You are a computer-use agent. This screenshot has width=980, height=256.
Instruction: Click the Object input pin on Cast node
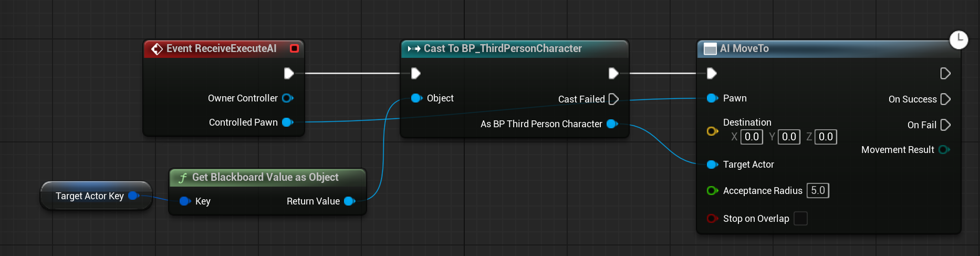416,98
